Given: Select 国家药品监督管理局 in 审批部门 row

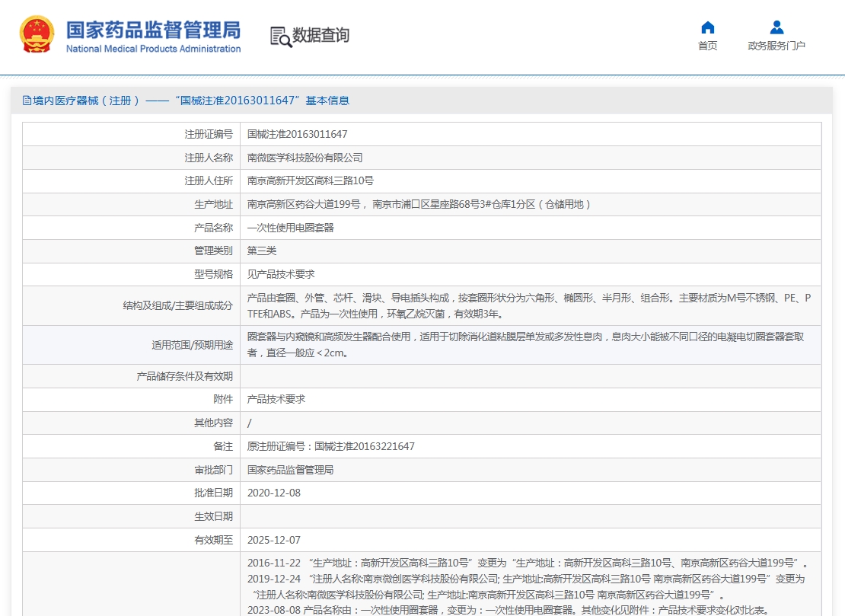Looking at the screenshot, I should (x=291, y=470).
